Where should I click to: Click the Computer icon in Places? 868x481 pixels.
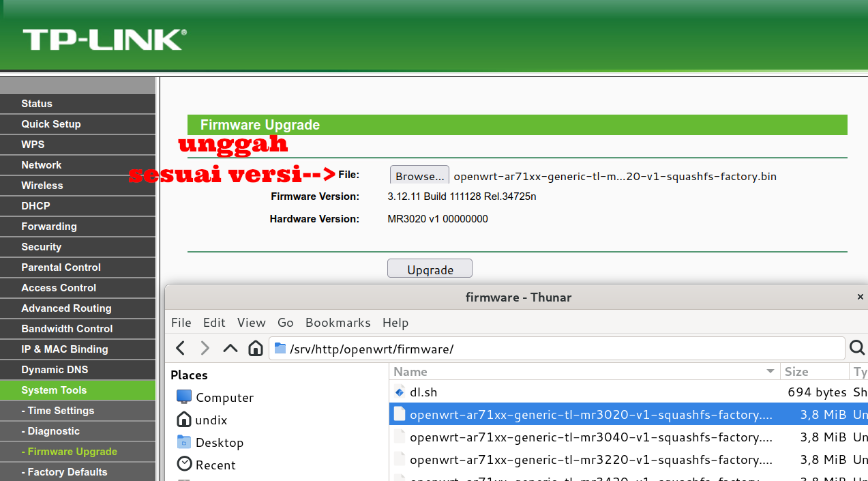point(184,396)
